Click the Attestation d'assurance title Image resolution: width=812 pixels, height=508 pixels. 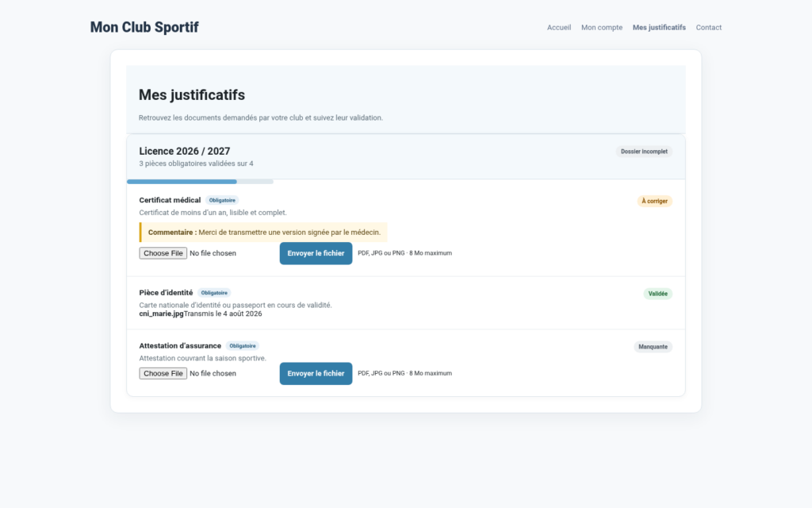pos(180,346)
